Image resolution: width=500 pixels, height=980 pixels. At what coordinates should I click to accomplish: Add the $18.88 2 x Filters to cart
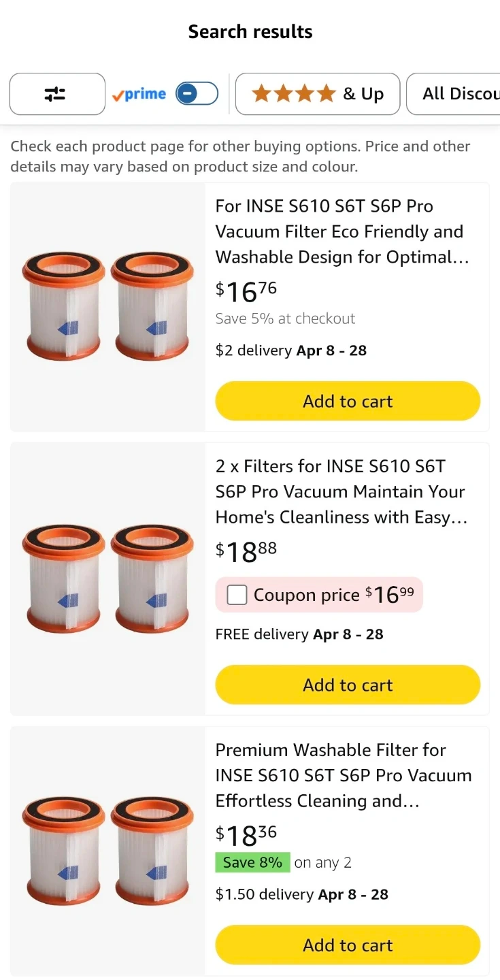coord(348,685)
